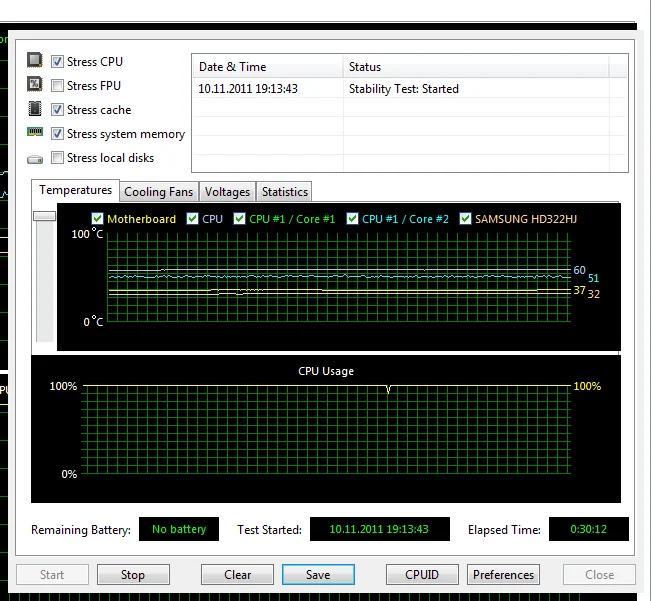Screen dimensions: 652x601
Task: Click the Stop button
Action: point(133,575)
